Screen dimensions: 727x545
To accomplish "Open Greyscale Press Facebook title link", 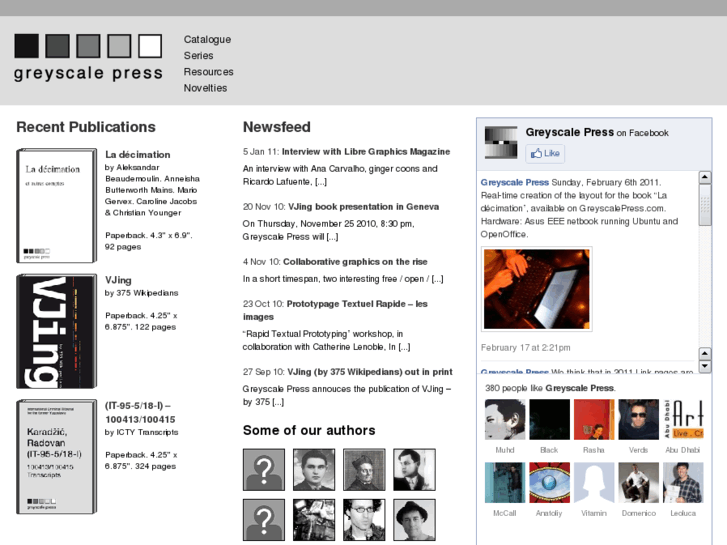I will click(x=570, y=132).
